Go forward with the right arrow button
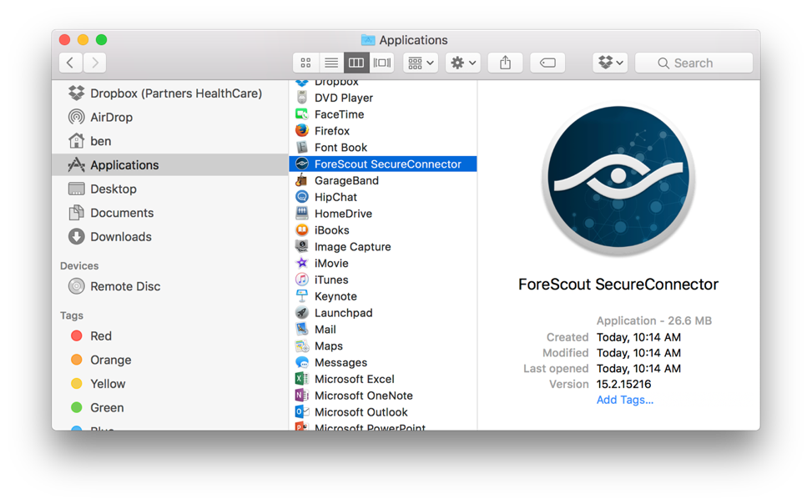Image resolution: width=812 pixels, height=504 pixels. point(95,63)
